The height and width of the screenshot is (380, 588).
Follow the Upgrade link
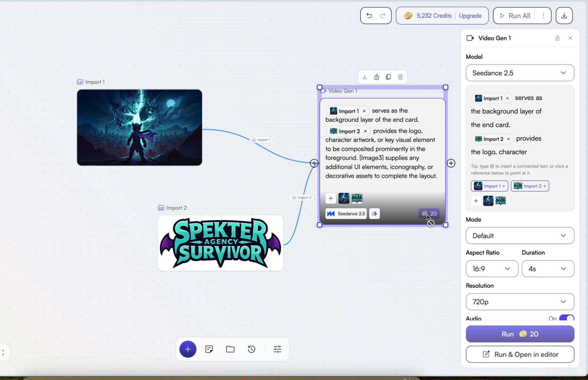click(x=470, y=15)
